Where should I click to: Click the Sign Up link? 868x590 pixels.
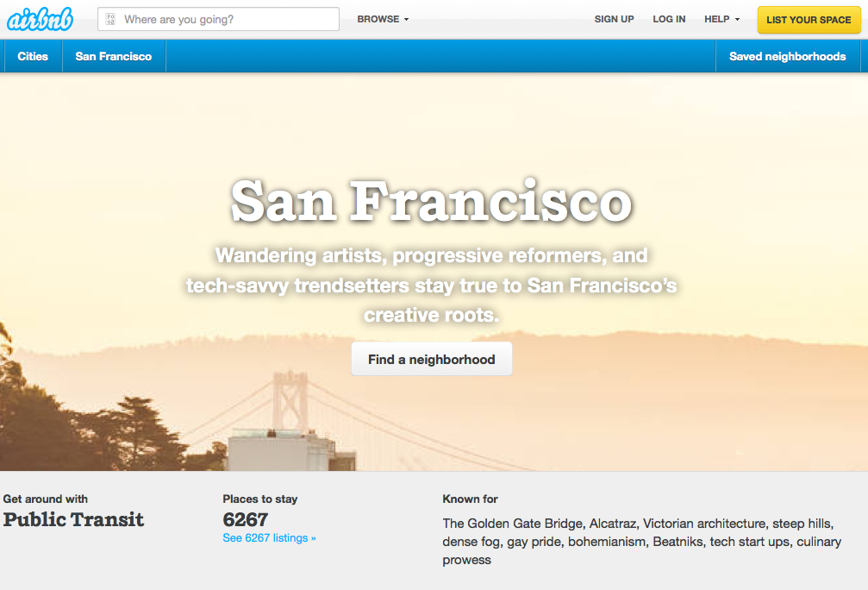pos(614,19)
